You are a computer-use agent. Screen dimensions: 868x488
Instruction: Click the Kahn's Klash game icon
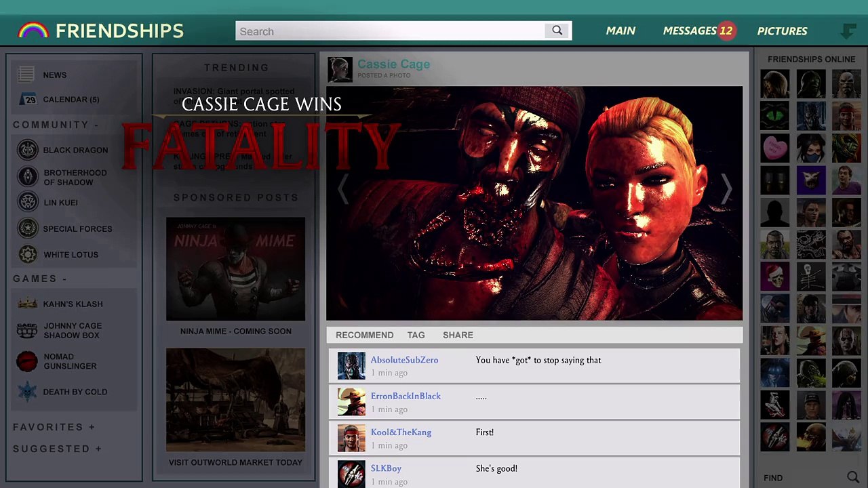(x=27, y=304)
